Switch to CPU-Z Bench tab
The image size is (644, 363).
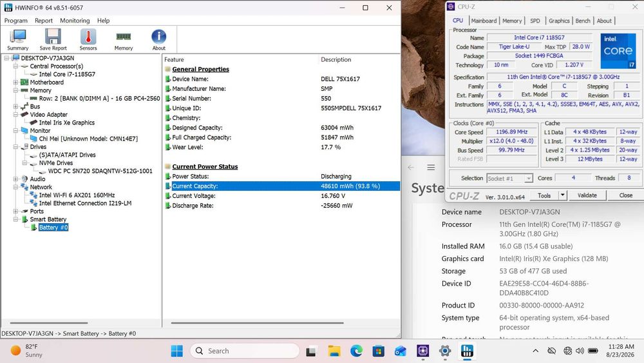582,21
